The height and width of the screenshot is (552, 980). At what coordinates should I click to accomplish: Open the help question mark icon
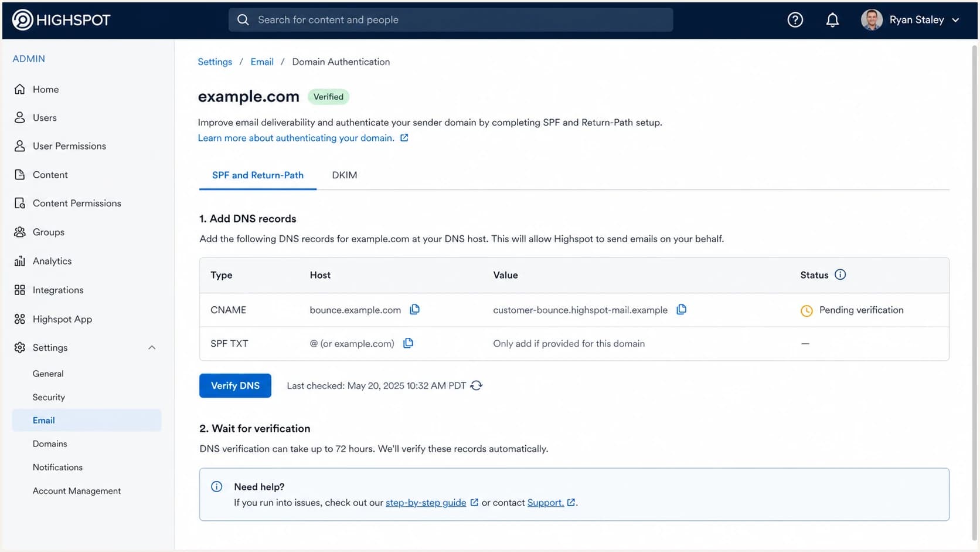tap(795, 20)
